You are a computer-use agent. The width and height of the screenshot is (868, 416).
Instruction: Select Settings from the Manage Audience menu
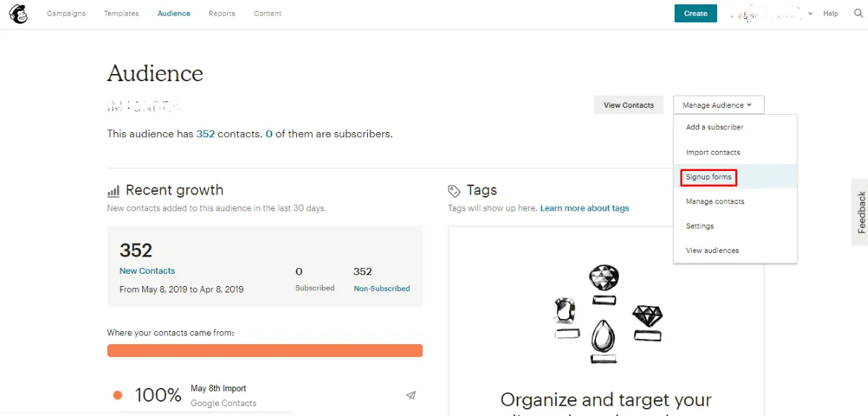tap(699, 226)
